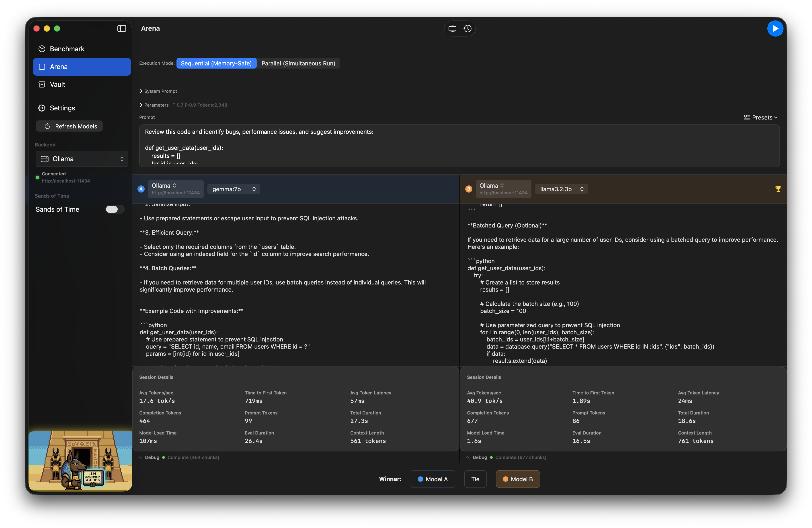This screenshot has width=812, height=528.
Task: Click the Refresh Models button
Action: pyautogui.click(x=69, y=126)
